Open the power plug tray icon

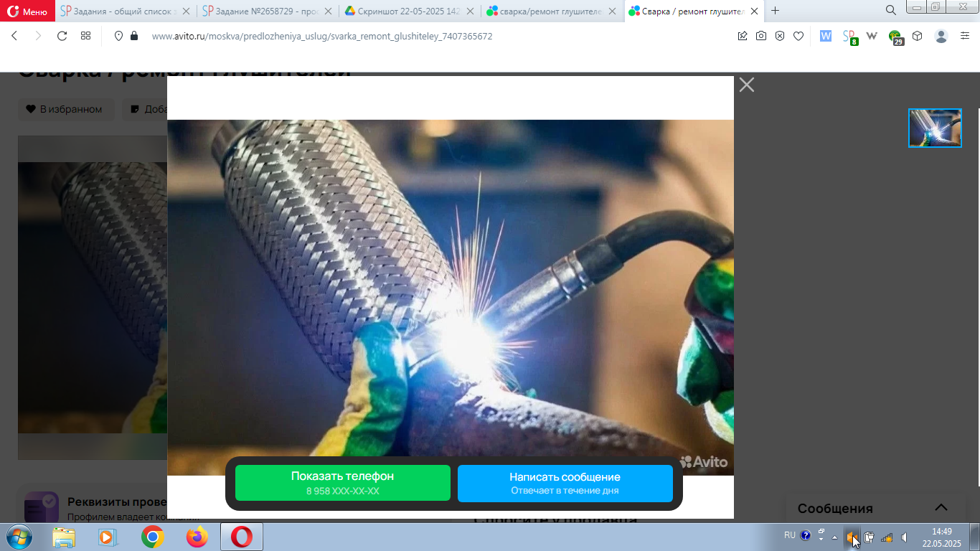869,537
